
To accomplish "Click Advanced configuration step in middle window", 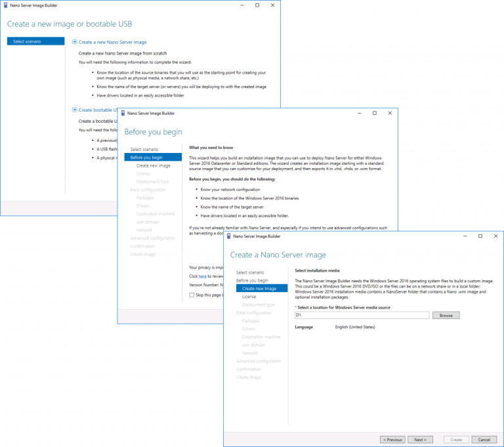I will [153, 238].
